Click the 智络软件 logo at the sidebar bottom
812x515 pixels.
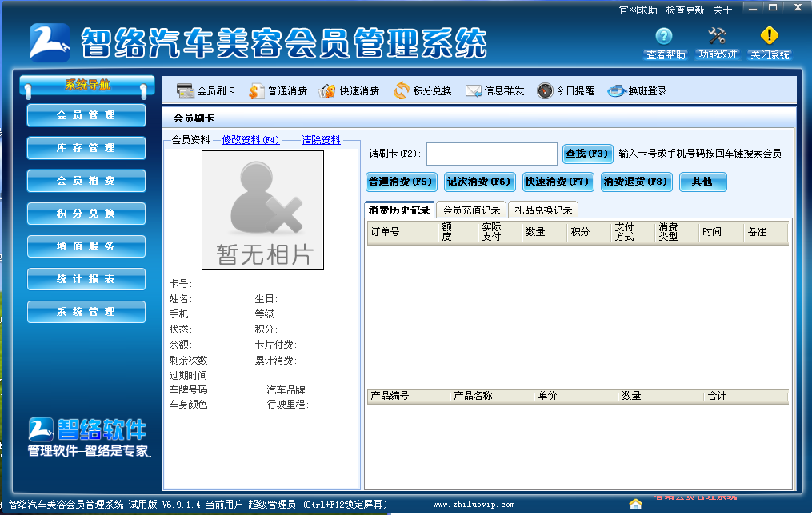[x=87, y=429]
